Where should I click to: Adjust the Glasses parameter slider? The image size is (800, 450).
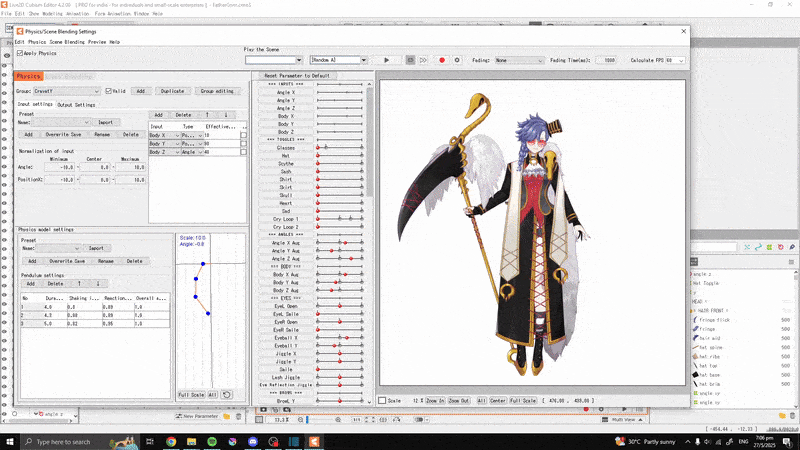(x=340, y=147)
